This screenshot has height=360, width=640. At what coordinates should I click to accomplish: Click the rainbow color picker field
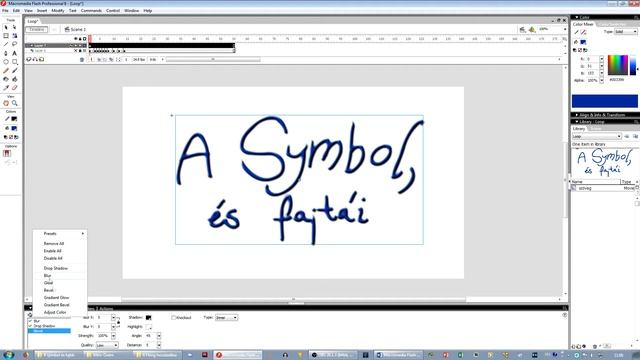coord(618,65)
